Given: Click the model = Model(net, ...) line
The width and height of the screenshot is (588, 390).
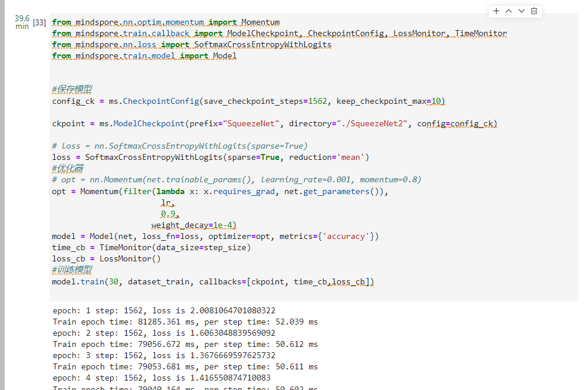Looking at the screenshot, I should (x=215, y=237).
